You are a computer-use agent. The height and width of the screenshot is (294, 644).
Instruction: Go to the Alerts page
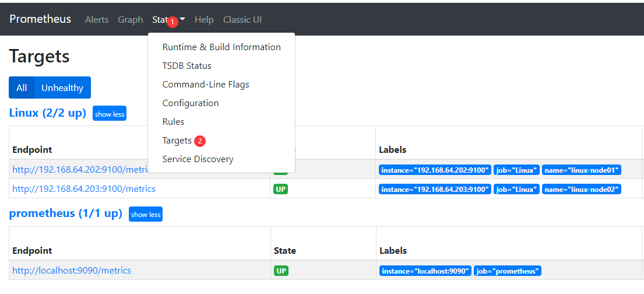(97, 19)
